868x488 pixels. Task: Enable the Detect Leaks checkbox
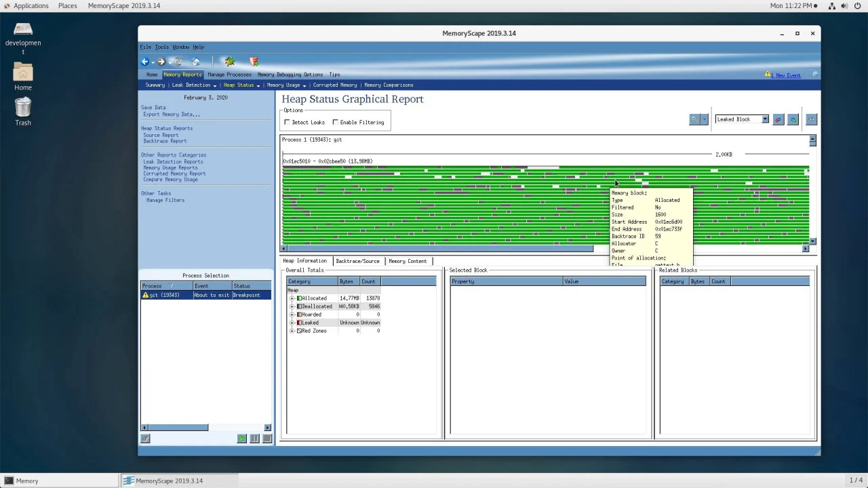coord(287,123)
